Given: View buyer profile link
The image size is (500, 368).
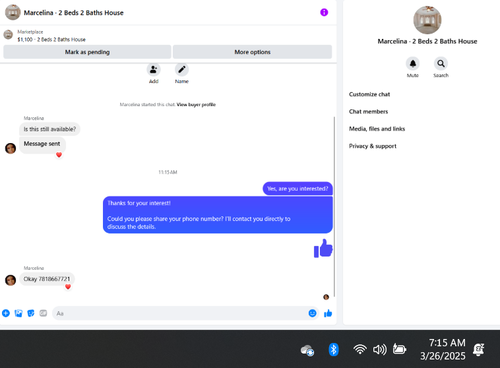Looking at the screenshot, I should [x=196, y=105].
